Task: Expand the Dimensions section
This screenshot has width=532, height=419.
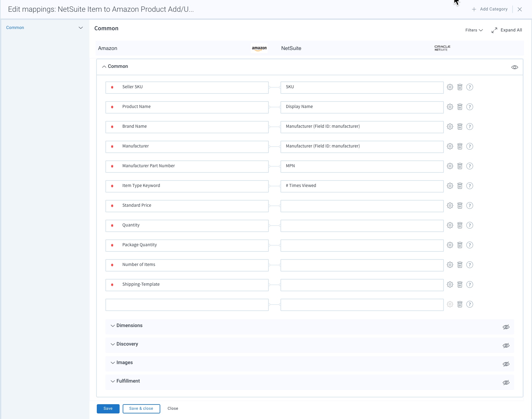Action: (x=113, y=326)
